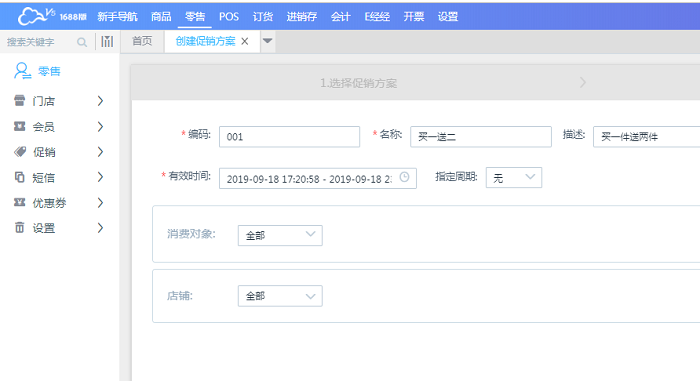Open the 进销存 top menu
Image resolution: width=700 pixels, height=381 pixels.
pos(301,17)
